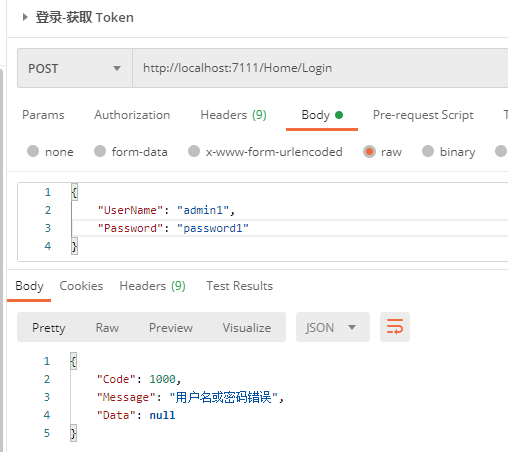Switch to the Params tab
Screen dimensions: 508x452
[43, 115]
